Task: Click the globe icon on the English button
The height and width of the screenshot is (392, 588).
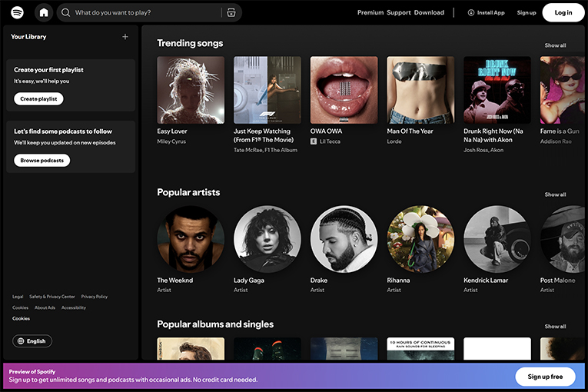Action: pyautogui.click(x=21, y=341)
